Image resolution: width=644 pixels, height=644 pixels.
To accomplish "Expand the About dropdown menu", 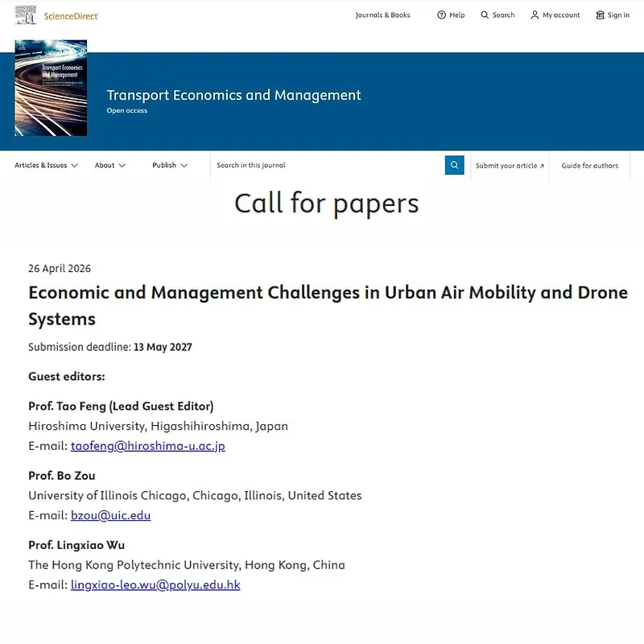I will [110, 165].
